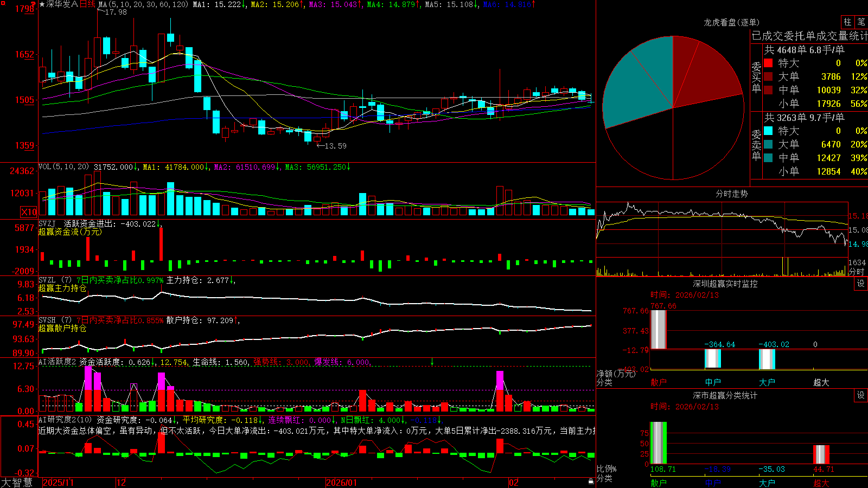Open the MA(5,10,20,30,60,120) indicator parameters
This screenshot has width=868, height=488.
point(143,4)
